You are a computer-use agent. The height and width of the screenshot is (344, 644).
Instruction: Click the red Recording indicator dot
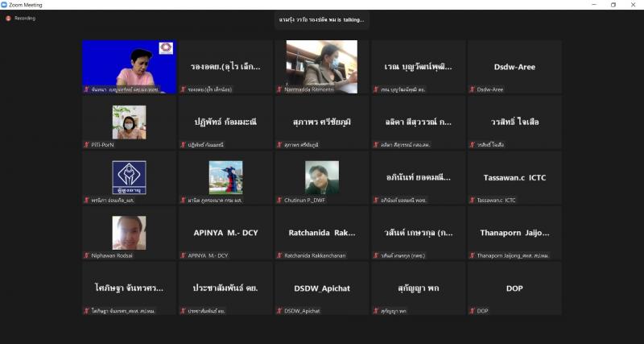click(x=8, y=19)
